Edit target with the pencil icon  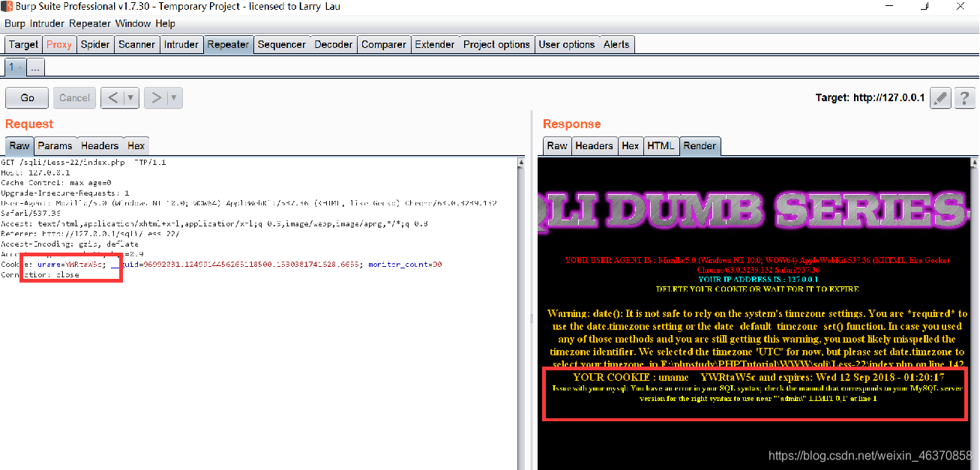pos(940,97)
